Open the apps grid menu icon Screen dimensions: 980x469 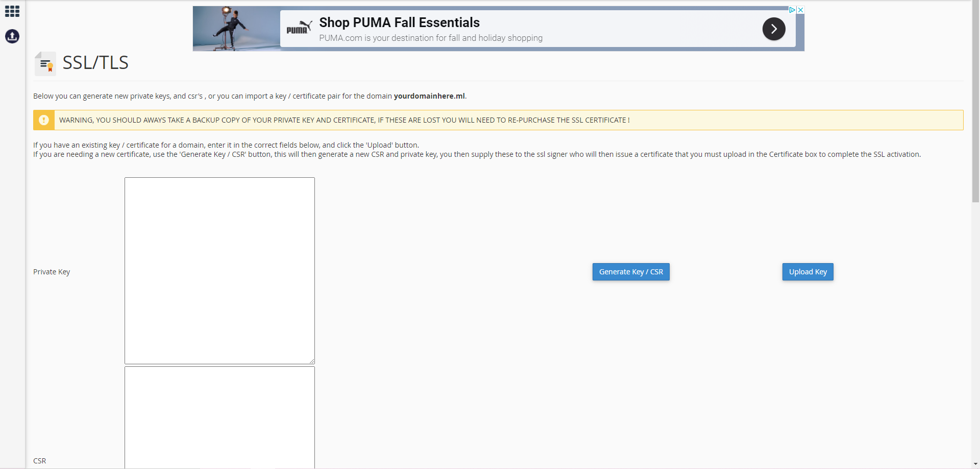click(12, 11)
